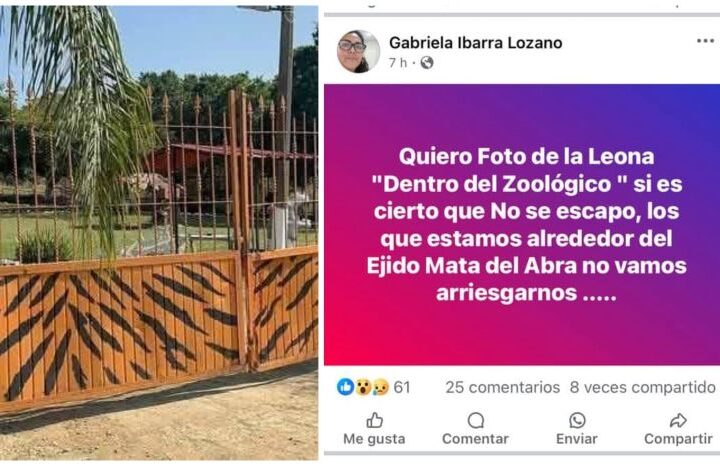The height and width of the screenshot is (466, 720).
Task: Click the Comentar speech bubble icon
Action: point(476,420)
